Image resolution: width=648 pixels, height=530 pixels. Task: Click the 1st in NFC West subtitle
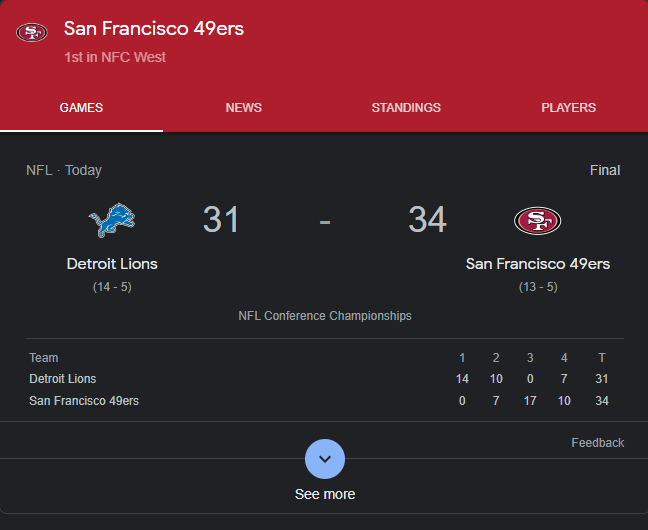(115, 57)
